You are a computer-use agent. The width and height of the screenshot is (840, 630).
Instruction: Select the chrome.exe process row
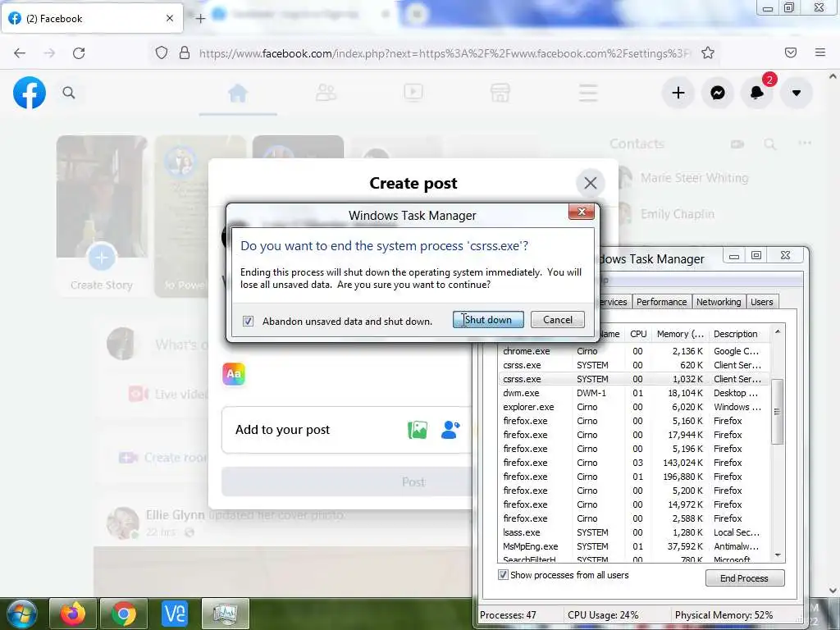click(x=634, y=351)
